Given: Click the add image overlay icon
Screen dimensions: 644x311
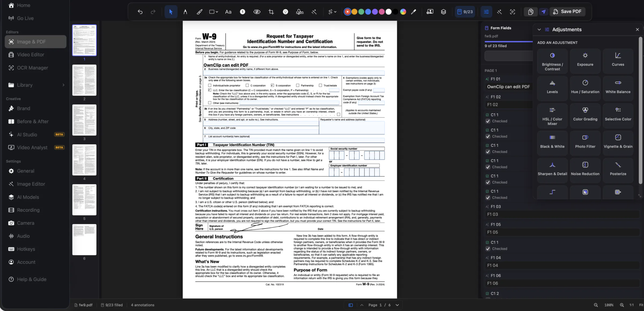Looking at the screenshot, I should 430,12.
